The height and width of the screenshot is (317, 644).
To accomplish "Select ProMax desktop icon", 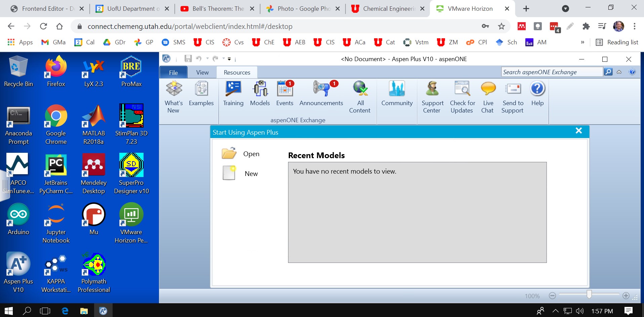I will 131,72.
